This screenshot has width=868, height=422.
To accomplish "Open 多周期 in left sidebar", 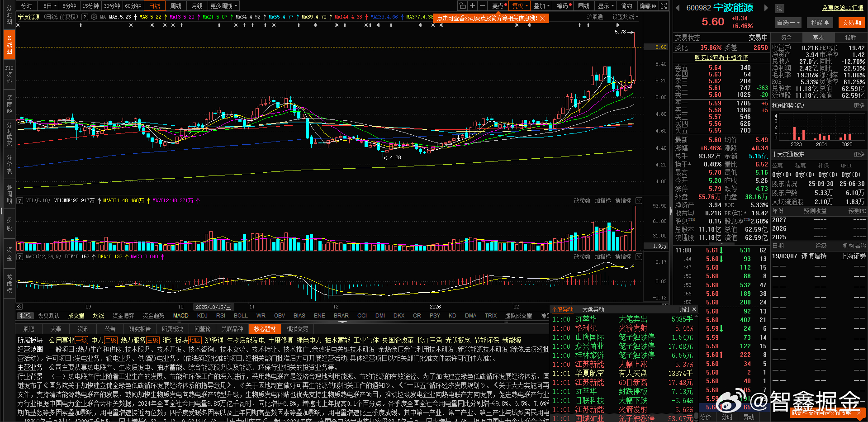I will click(x=9, y=194).
